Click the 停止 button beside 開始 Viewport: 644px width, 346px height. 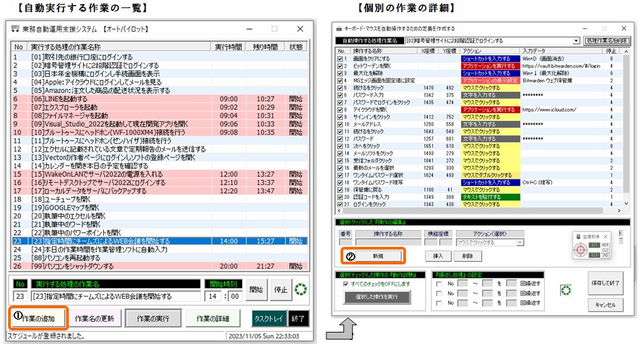click(x=281, y=289)
